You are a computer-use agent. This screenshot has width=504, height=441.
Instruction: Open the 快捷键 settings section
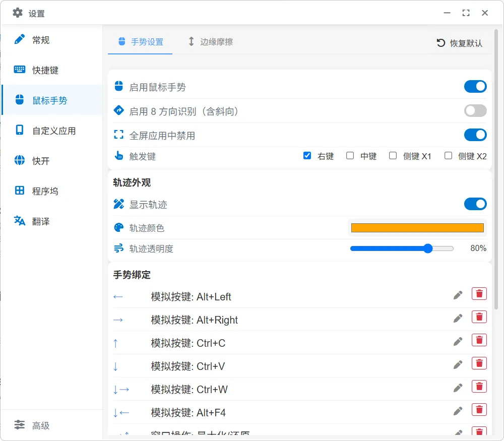[52, 70]
